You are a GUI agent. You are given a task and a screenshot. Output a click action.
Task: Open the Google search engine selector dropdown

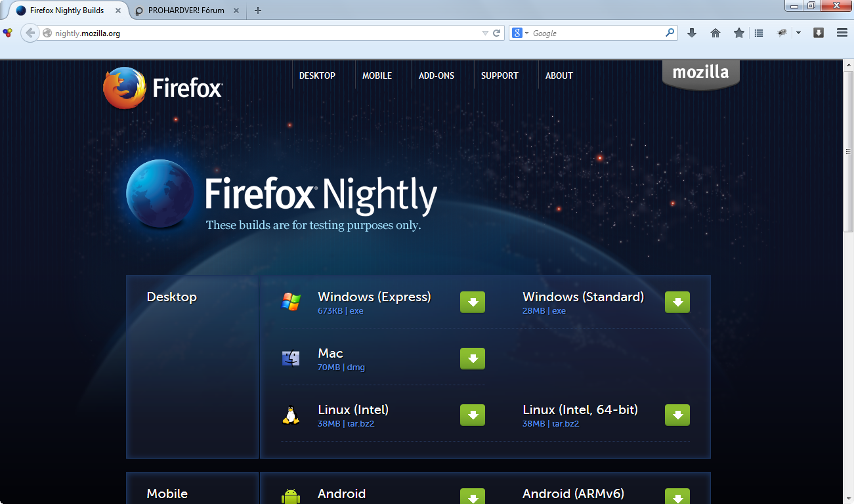(520, 33)
